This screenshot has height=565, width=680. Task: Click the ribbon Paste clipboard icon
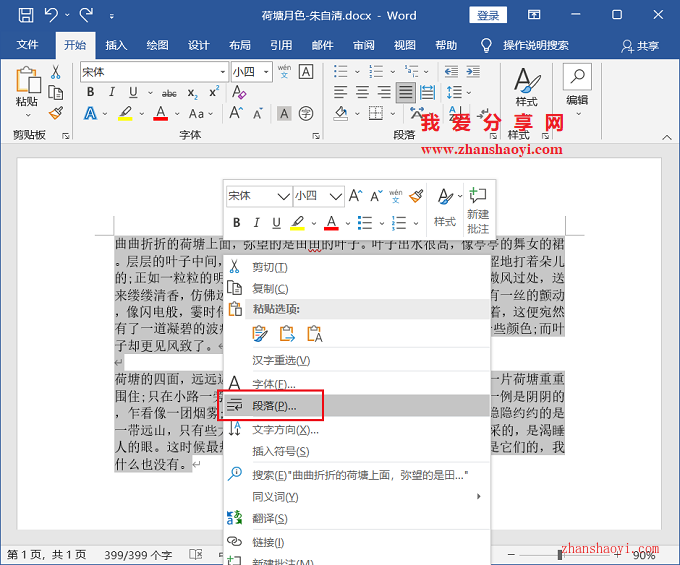(x=28, y=80)
